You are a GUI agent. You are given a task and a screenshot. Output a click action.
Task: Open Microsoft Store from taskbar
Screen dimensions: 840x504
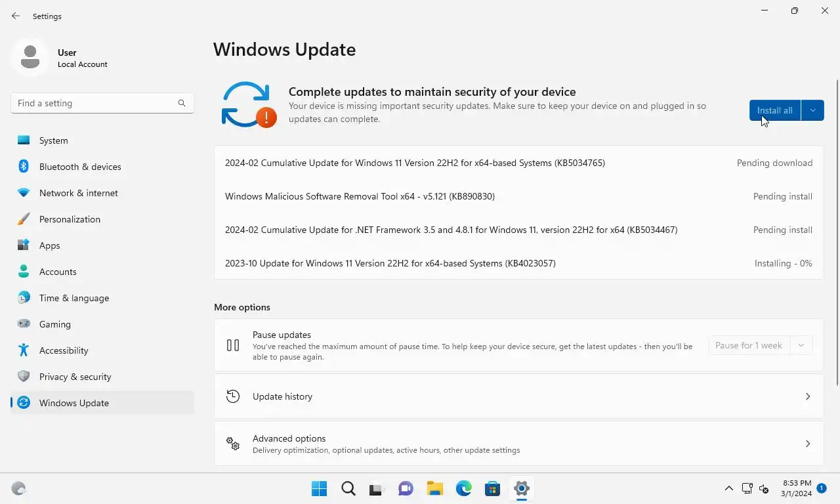click(x=493, y=488)
